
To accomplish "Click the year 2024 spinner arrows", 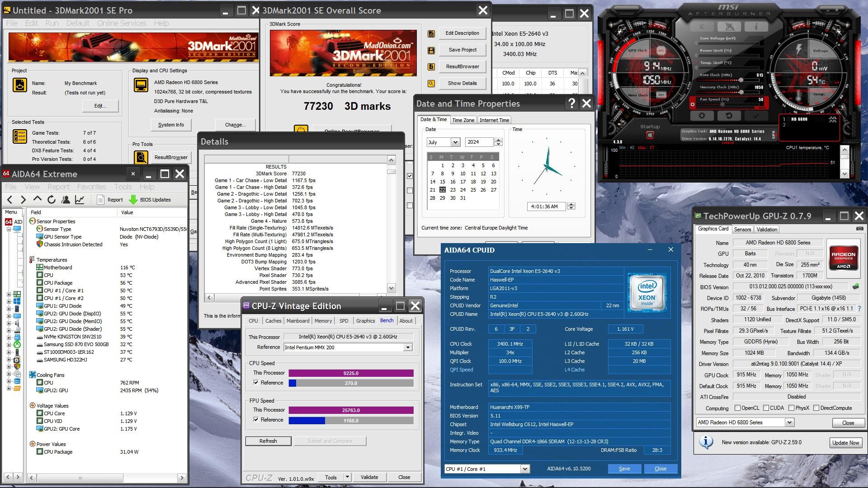I will coord(498,142).
